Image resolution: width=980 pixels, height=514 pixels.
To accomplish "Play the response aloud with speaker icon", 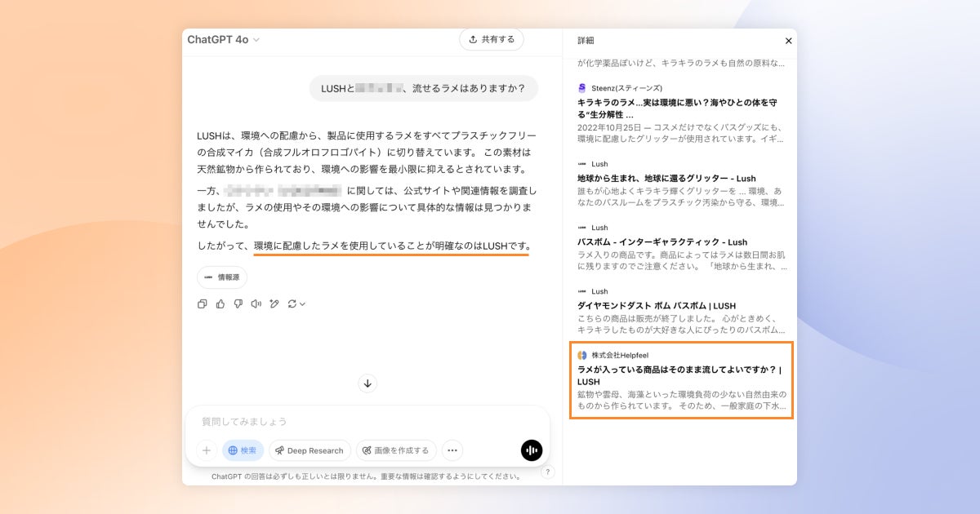I will point(256,304).
